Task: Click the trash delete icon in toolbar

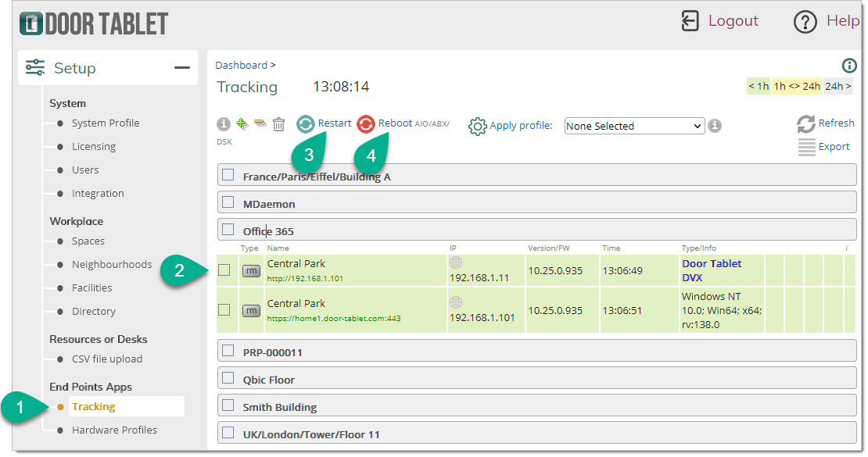Action: (x=278, y=124)
